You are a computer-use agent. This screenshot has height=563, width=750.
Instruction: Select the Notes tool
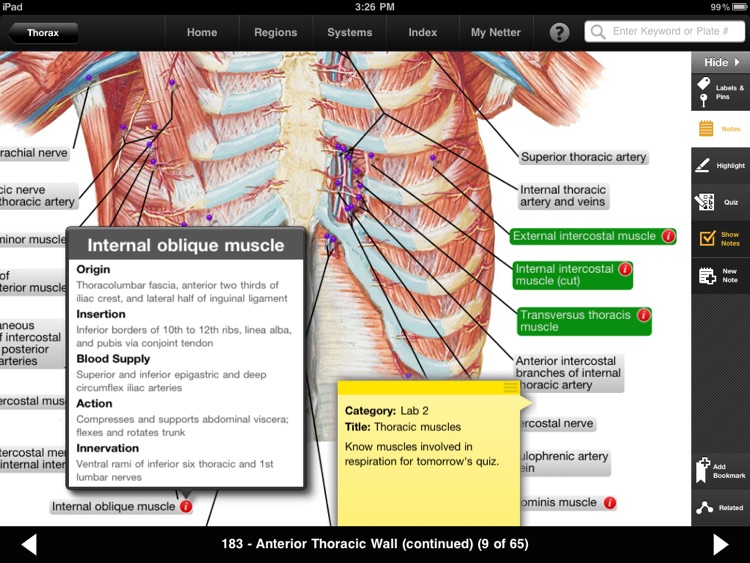720,129
